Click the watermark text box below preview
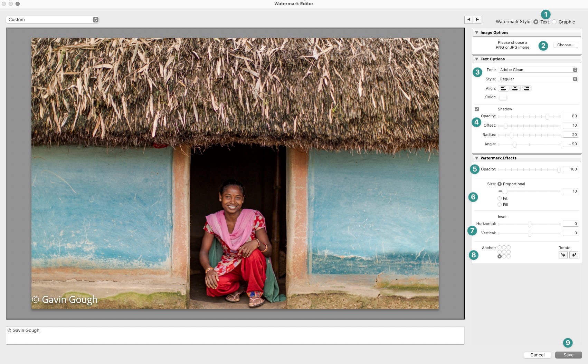The width and height of the screenshot is (588, 364). click(x=235, y=335)
